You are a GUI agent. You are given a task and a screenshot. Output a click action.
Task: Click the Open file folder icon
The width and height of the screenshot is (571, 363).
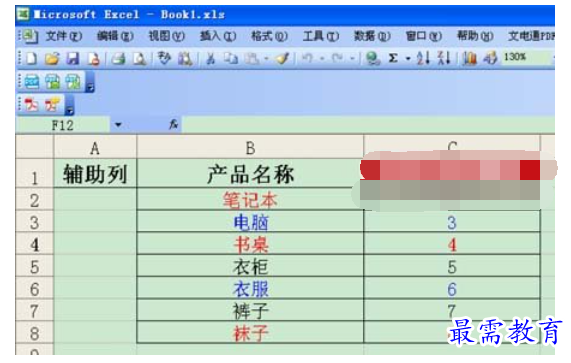pyautogui.click(x=52, y=58)
